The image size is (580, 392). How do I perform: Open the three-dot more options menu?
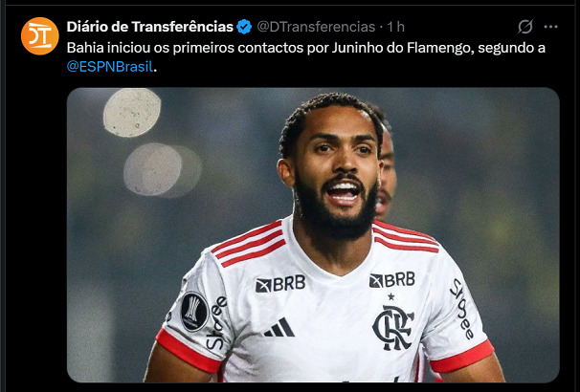(x=550, y=27)
